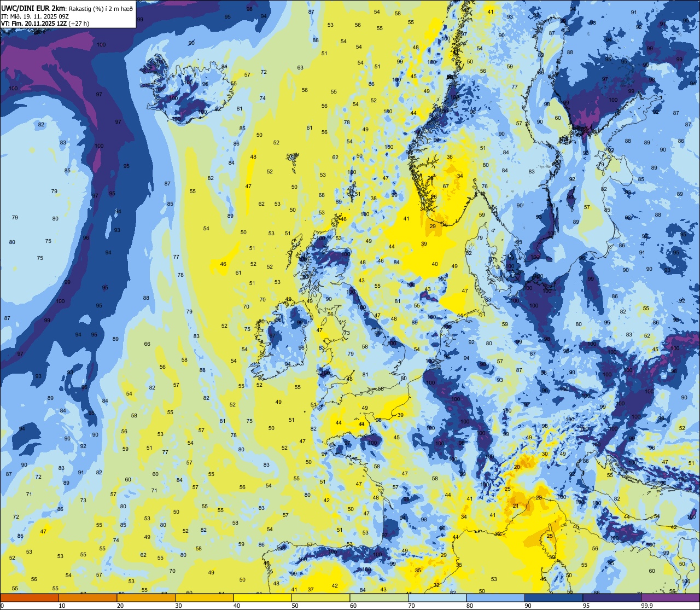Click the legend label "30"
The width and height of the screenshot is (700, 610).
tap(178, 606)
